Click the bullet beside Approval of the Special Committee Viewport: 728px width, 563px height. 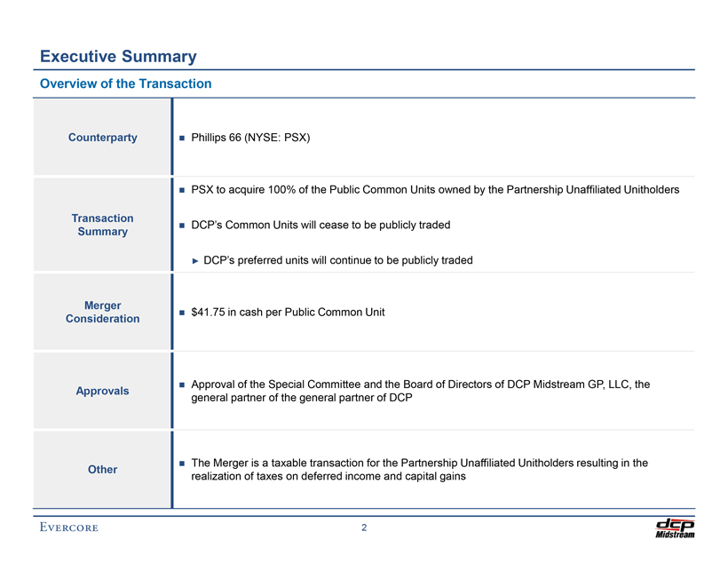click(181, 385)
